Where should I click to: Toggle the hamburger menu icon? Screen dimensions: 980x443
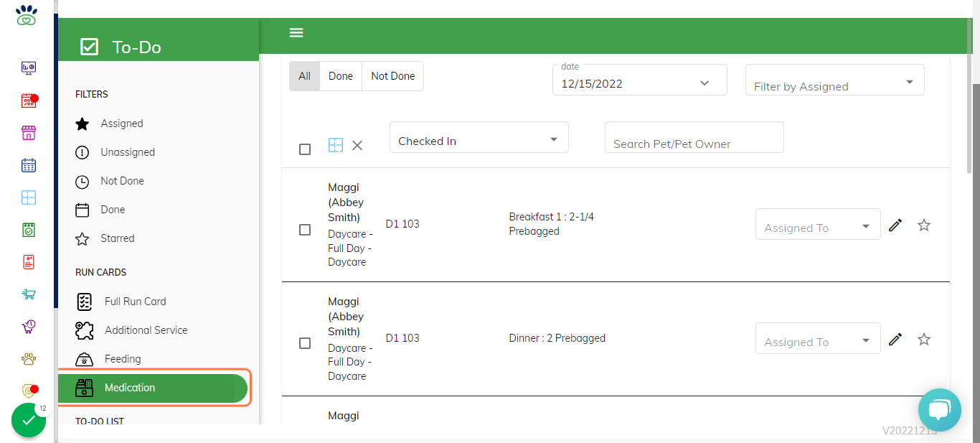pyautogui.click(x=296, y=32)
